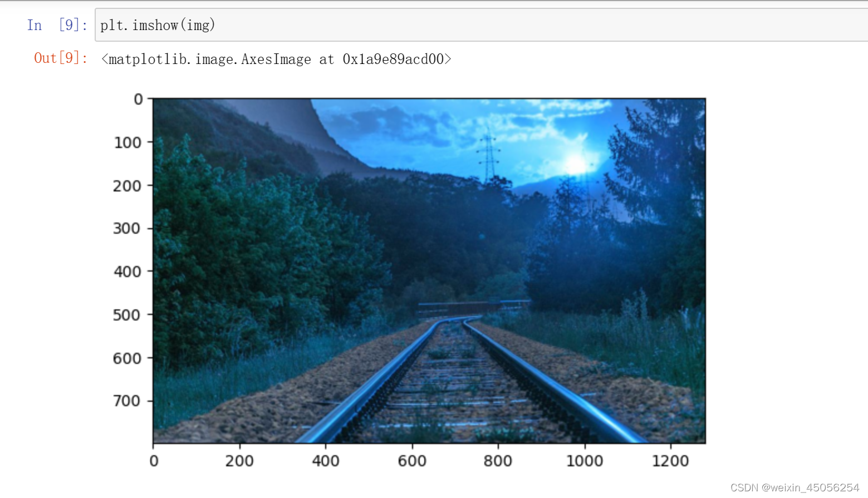Click into the plt.imshow(img) code cell
Screen dimensions: 868x498
point(482,25)
